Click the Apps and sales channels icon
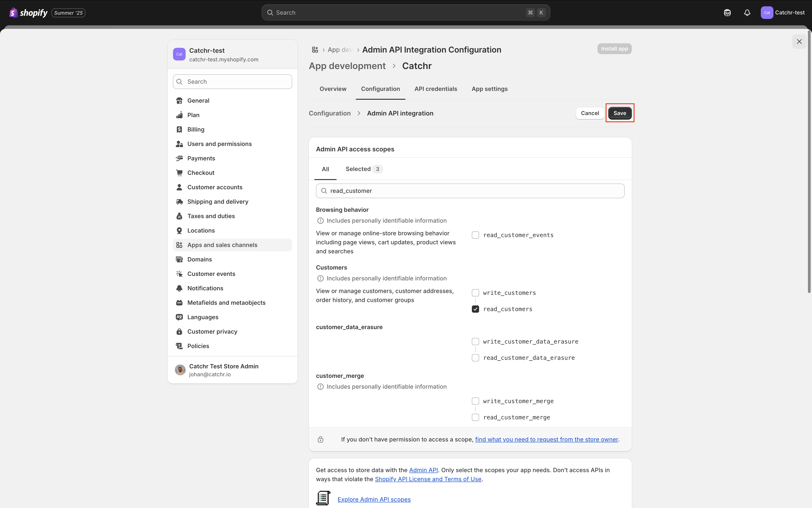The image size is (812, 508). 179,245
